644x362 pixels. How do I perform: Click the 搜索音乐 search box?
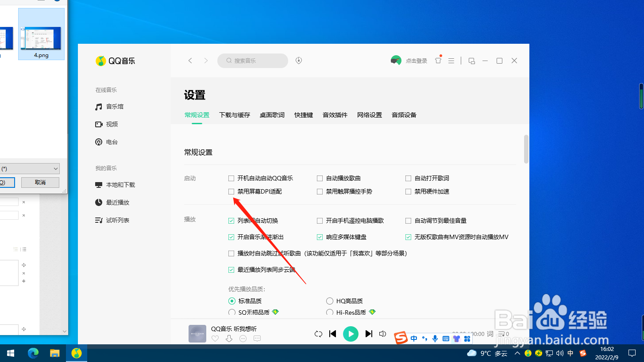pyautogui.click(x=253, y=61)
